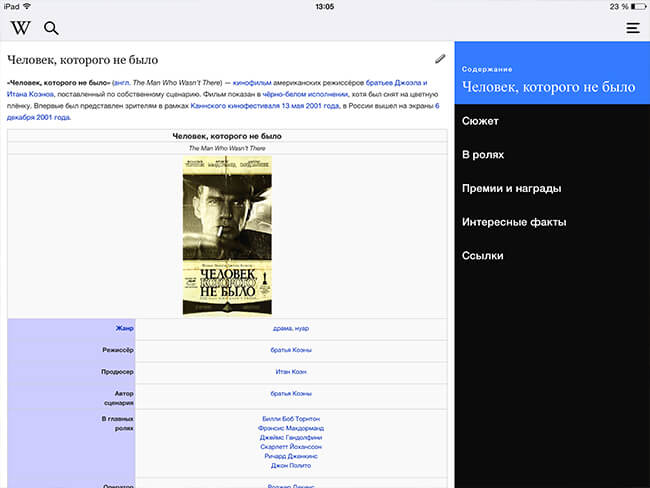Open the search magnifier icon
Viewport: 650px width, 488px height.
51,28
